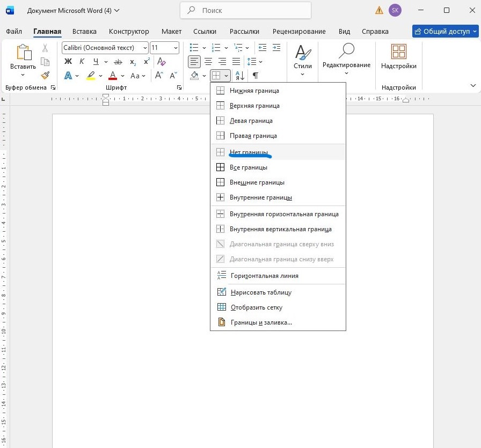Open Границы и заливка dialog entry
The height and width of the screenshot is (448, 481).
278,322
